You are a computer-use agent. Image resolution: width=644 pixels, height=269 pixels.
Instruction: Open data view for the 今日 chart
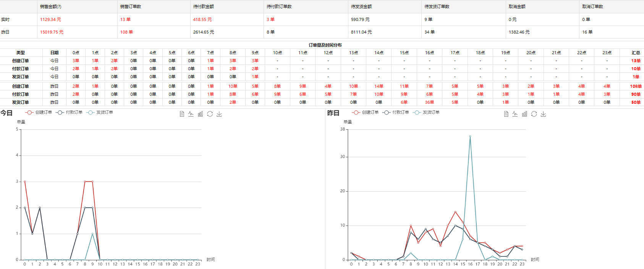point(182,114)
